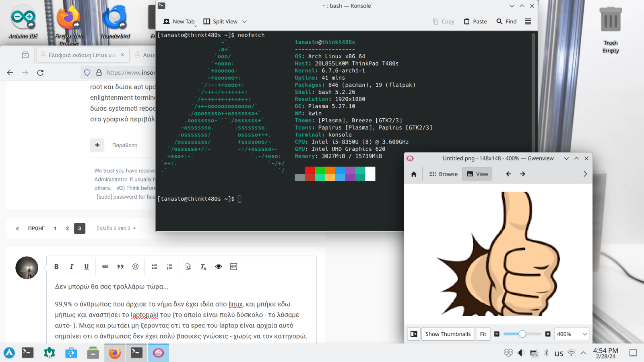644x362 pixels.
Task: Go to previous image in Gwenview
Action: click(508, 174)
